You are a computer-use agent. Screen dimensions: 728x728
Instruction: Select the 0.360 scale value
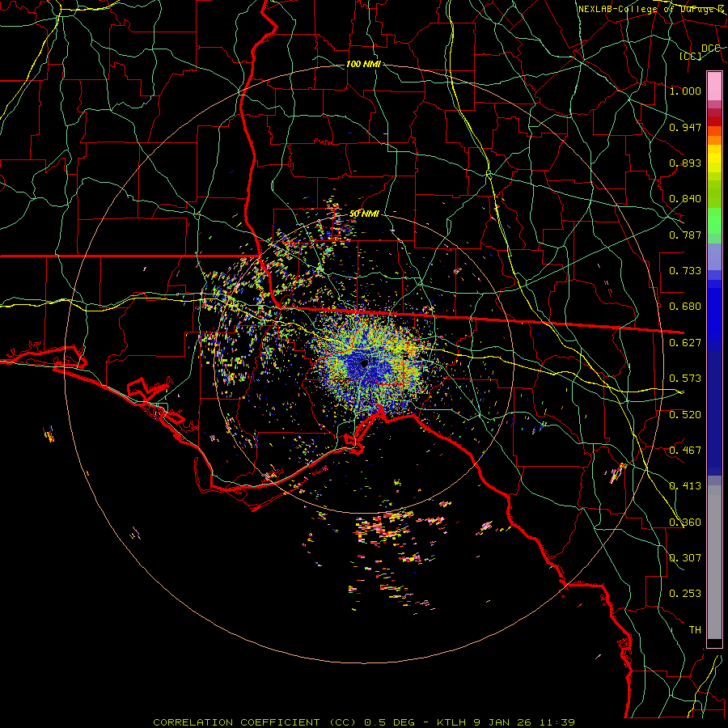point(685,523)
